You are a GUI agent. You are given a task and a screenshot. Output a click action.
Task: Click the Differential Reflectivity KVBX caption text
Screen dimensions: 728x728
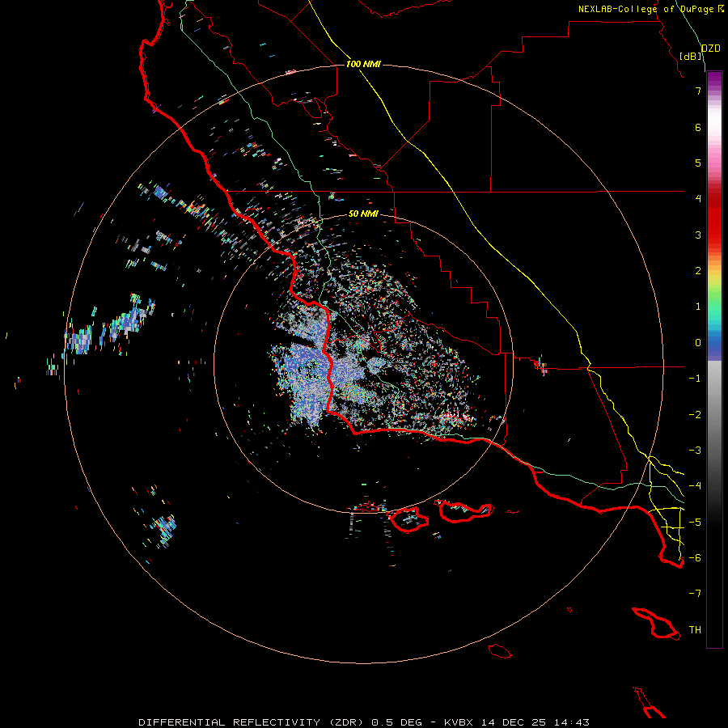[364, 722]
